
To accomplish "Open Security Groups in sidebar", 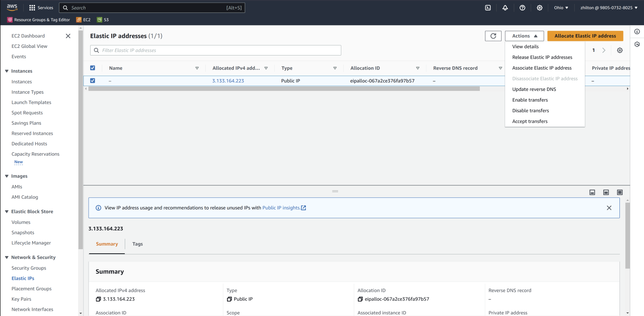I will pos(29,268).
